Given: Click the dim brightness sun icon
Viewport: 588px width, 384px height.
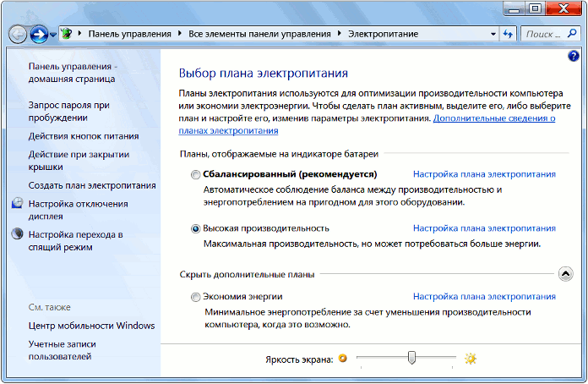Looking at the screenshot, I should coord(343,358).
